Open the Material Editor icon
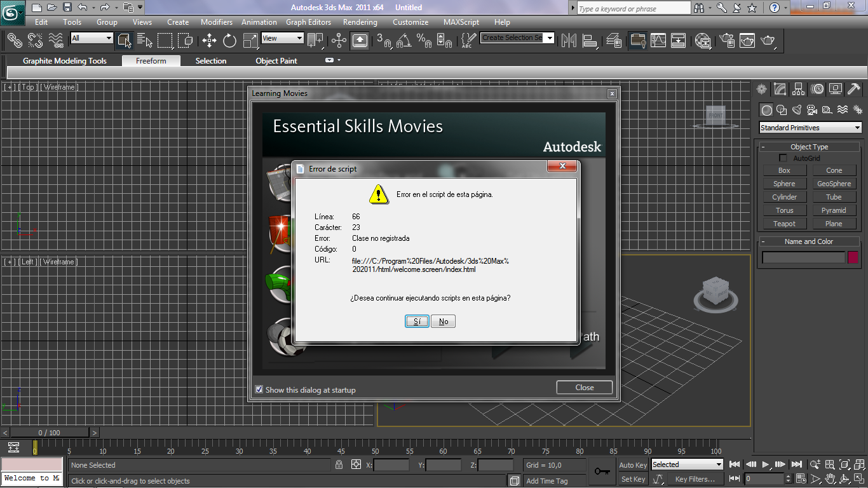868x488 pixels. pyautogui.click(x=703, y=41)
